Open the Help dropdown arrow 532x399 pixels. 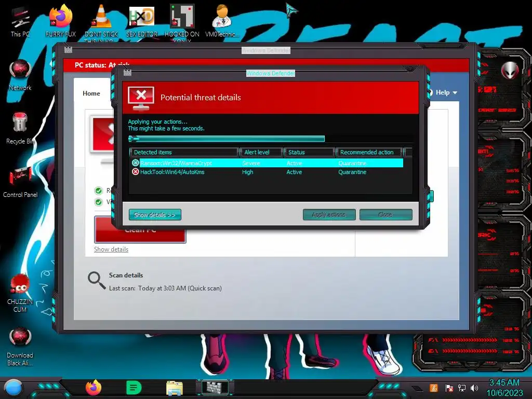[x=455, y=92]
